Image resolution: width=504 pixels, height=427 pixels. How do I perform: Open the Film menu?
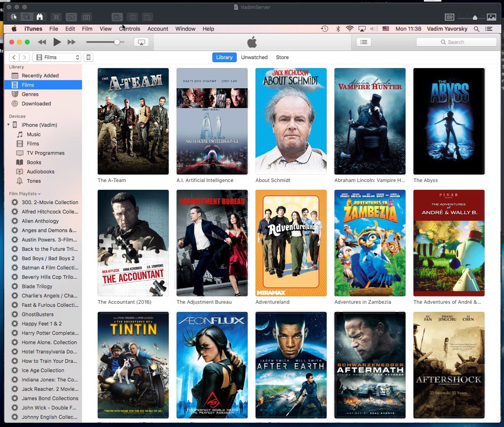[x=87, y=29]
